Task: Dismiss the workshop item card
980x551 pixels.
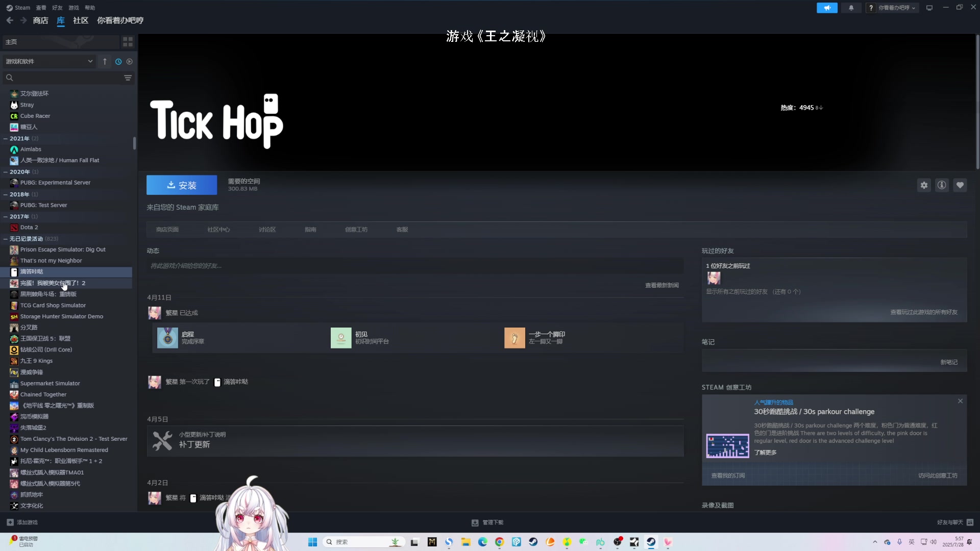Action: pos(960,401)
